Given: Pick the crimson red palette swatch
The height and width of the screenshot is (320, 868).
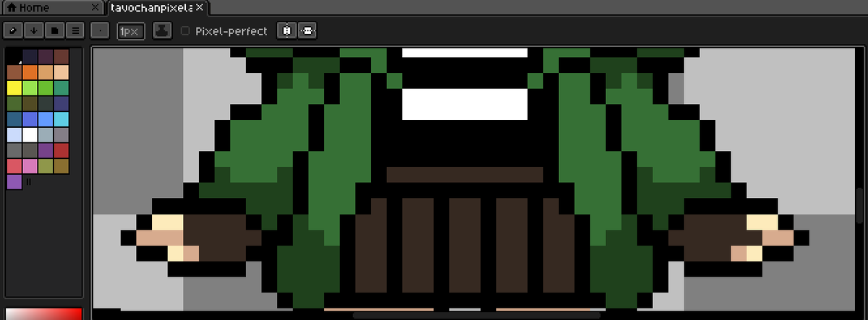Looking at the screenshot, I should tap(61, 151).
